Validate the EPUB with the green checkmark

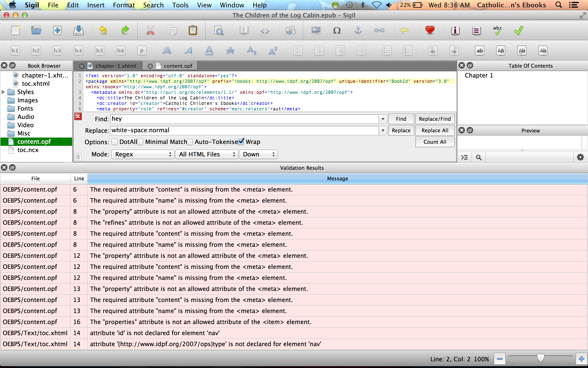(x=518, y=30)
